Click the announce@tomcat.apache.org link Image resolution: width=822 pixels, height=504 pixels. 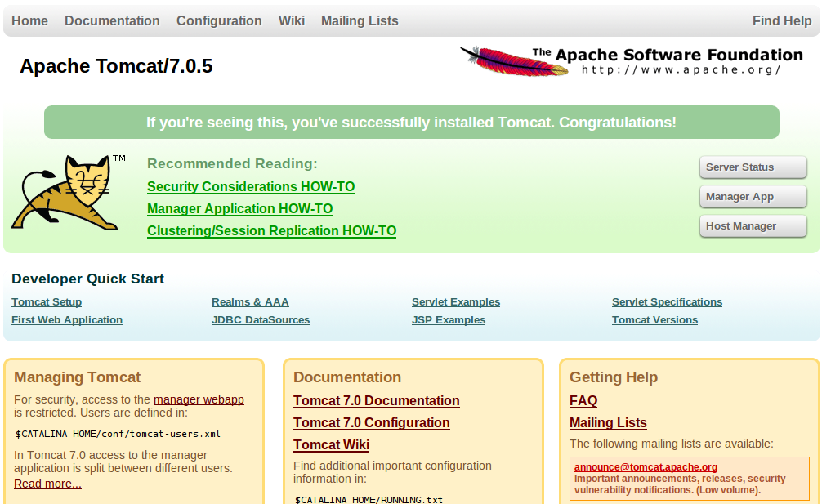[646, 466]
